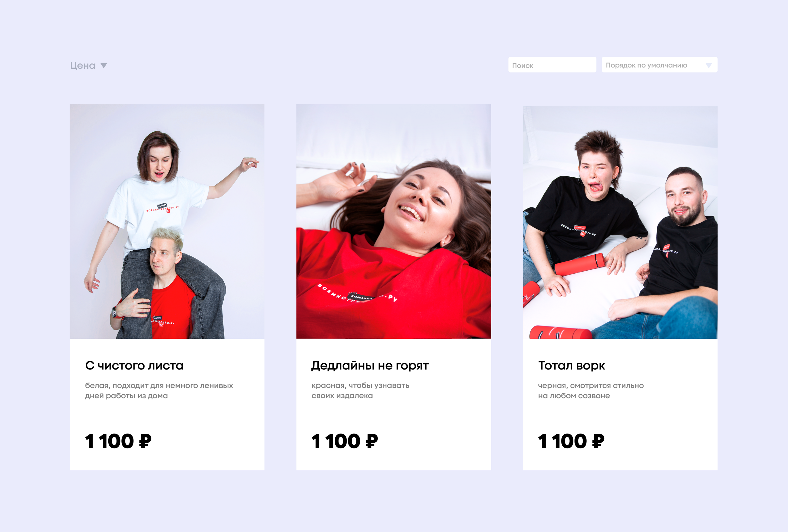Open product title С чистого листа
This screenshot has height=532, width=788.
134,366
